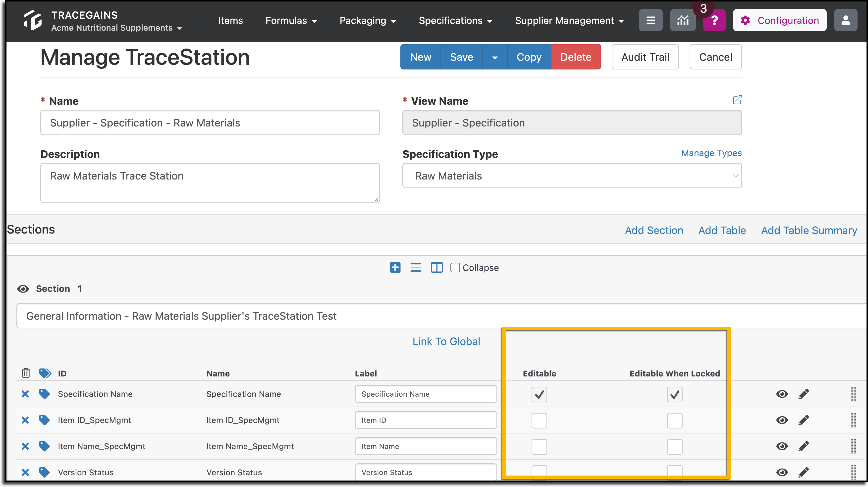Delete the TraceStation
The width and height of the screenshot is (868, 487).
576,57
